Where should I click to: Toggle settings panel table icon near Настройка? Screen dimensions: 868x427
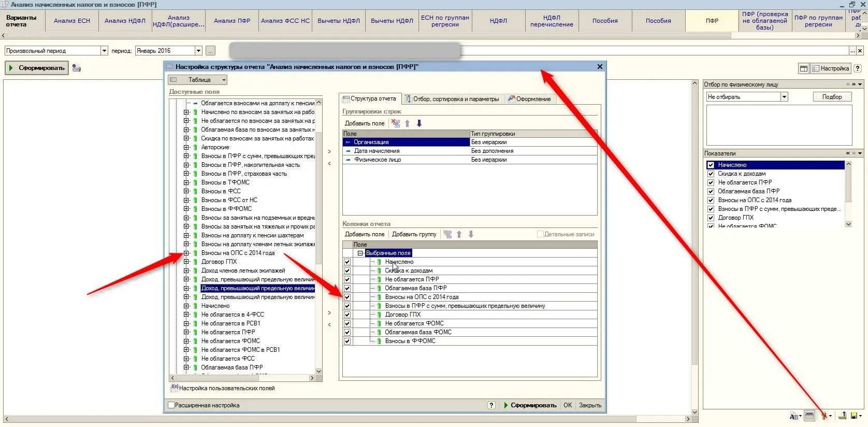(x=804, y=68)
